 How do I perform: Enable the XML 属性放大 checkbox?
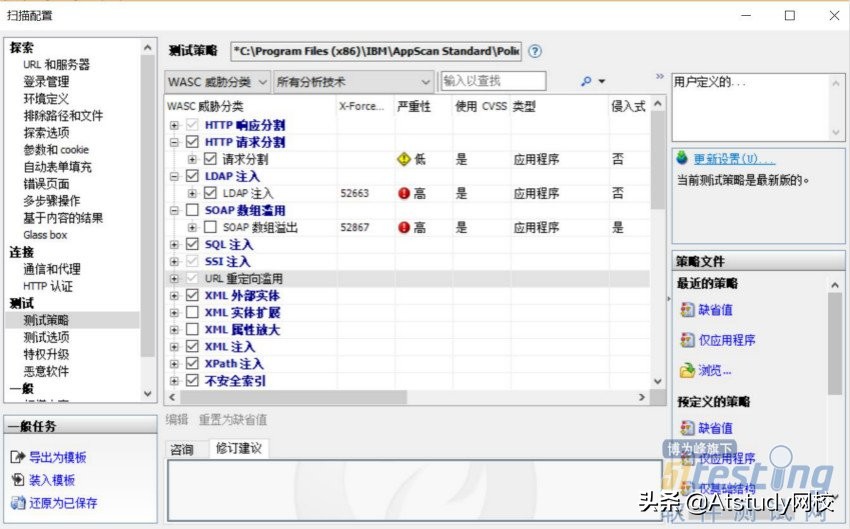[x=192, y=329]
